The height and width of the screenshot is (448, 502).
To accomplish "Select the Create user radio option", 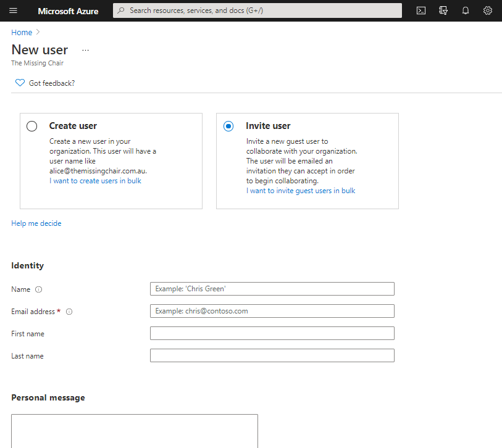I will pos(31,126).
